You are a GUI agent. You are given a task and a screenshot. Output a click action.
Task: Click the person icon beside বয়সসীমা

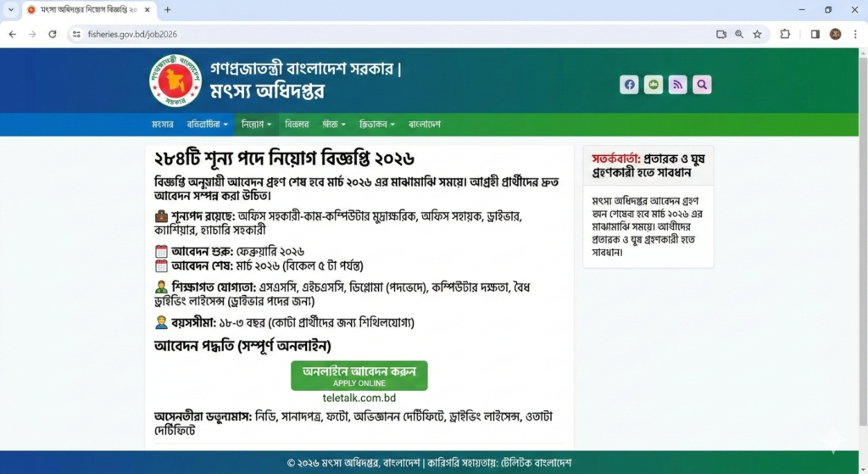click(x=161, y=322)
